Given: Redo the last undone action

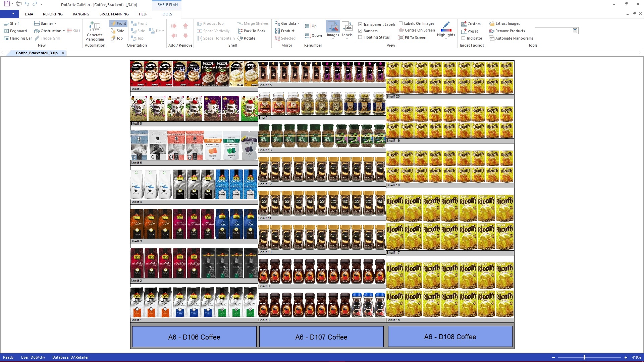Looking at the screenshot, I should coord(35,4).
